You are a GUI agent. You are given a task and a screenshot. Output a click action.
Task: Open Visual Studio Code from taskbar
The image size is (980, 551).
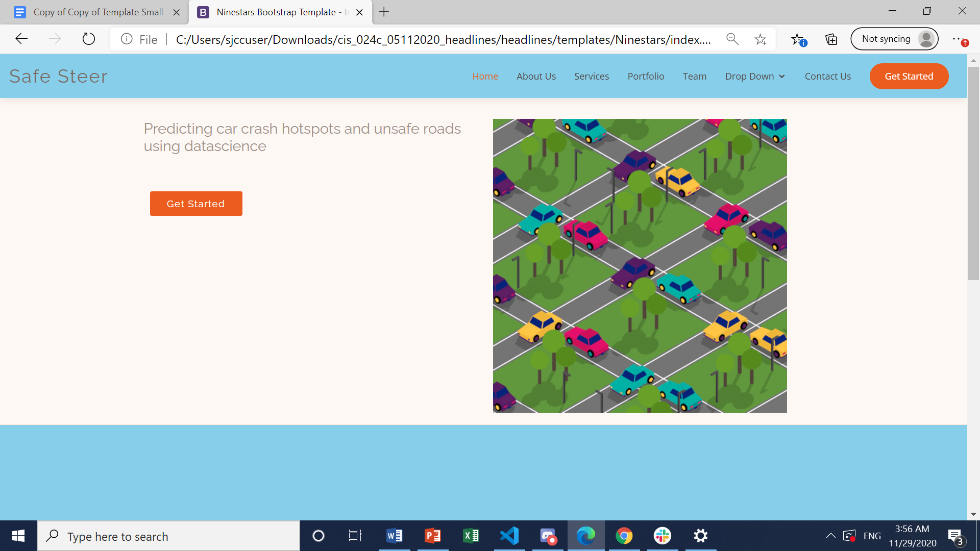509,536
